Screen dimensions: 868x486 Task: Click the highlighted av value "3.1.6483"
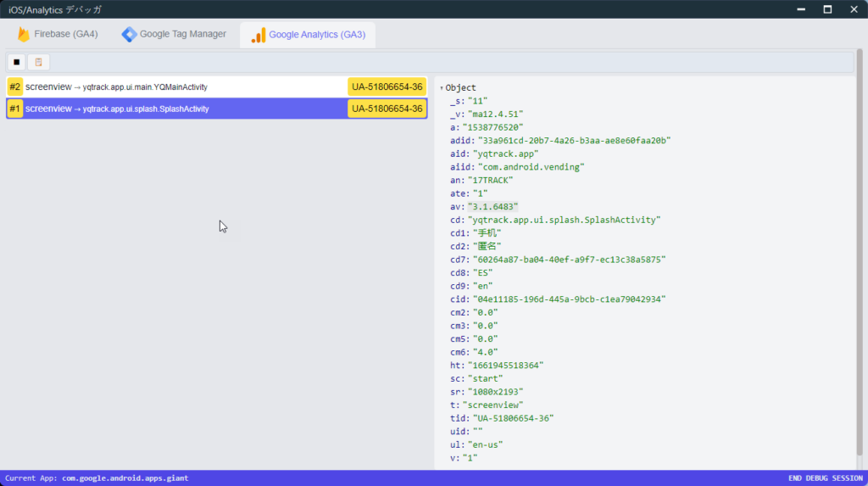pos(492,207)
